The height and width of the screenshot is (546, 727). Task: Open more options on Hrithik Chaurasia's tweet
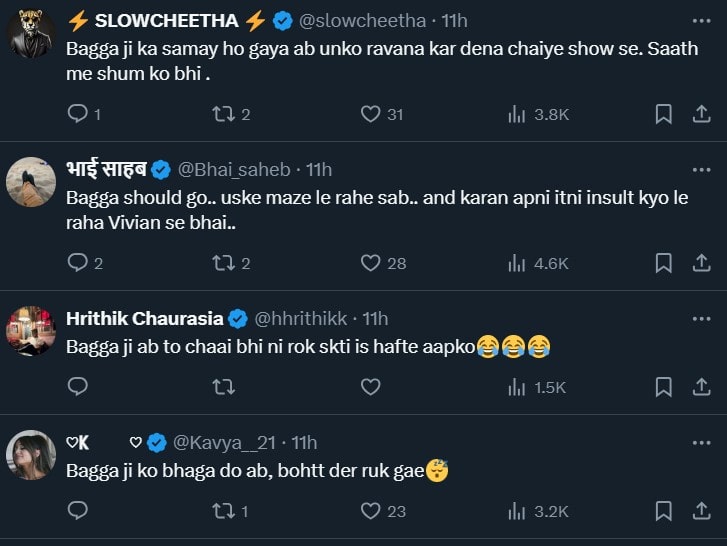point(701,318)
